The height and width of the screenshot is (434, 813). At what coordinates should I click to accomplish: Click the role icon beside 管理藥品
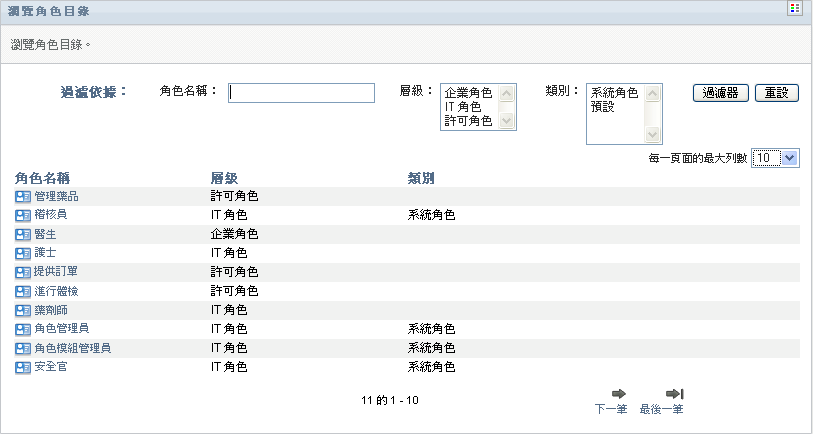click(x=23, y=196)
